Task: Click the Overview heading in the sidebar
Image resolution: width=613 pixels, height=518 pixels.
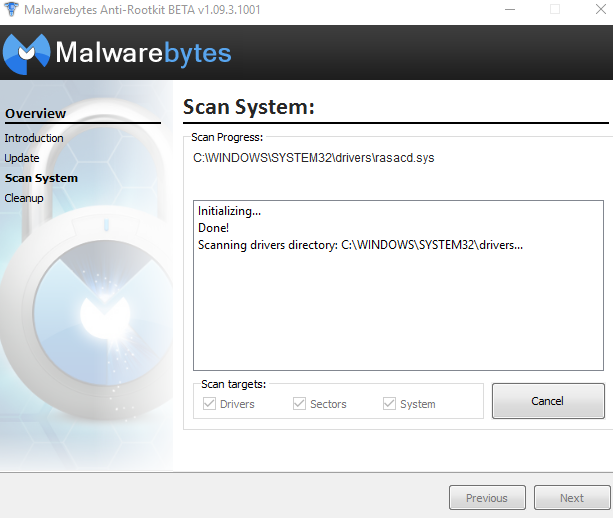Action: coord(36,114)
